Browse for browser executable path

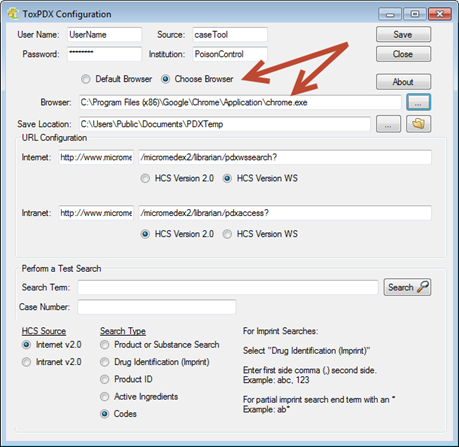point(418,102)
